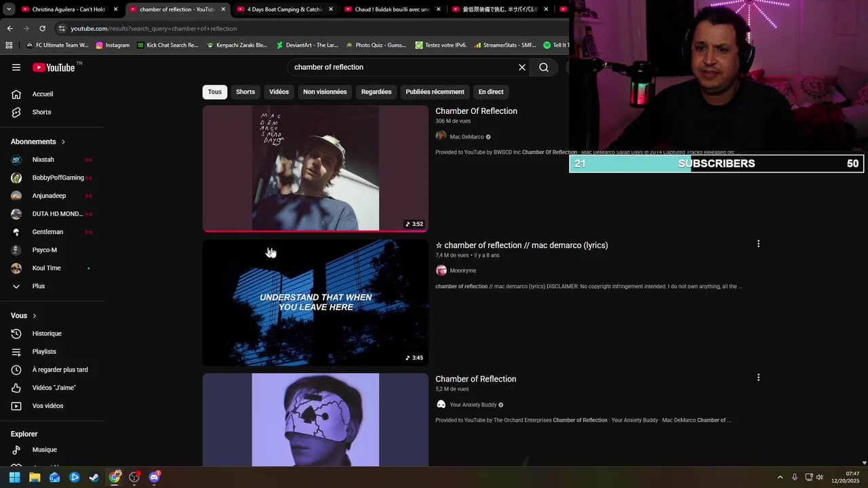Viewport: 868px width, 488px height.
Task: Open the DeviantArt bookmark
Action: (307, 45)
